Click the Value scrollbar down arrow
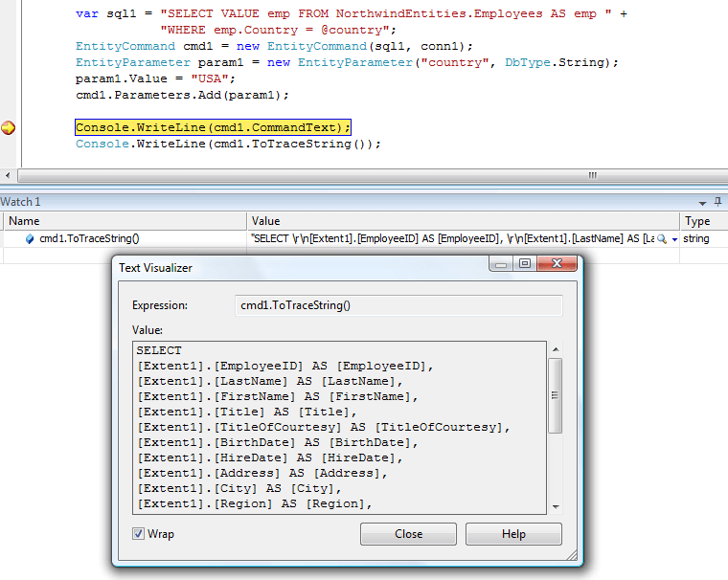 coord(556,506)
